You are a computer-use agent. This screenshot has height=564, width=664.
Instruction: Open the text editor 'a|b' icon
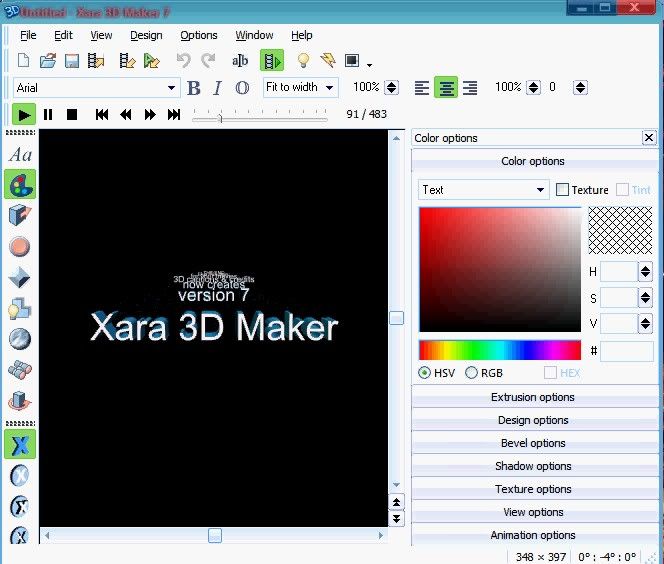pyautogui.click(x=240, y=61)
